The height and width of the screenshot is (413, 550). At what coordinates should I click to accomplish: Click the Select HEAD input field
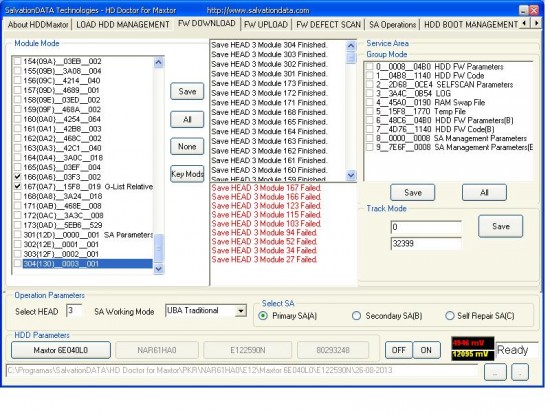[74, 311]
